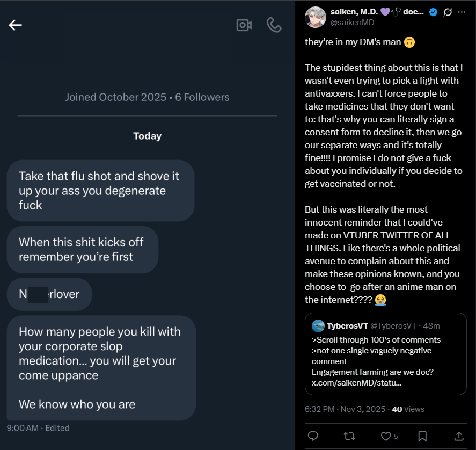Click the TyberosVT avatar
The width and height of the screenshot is (476, 450).
coord(318,326)
